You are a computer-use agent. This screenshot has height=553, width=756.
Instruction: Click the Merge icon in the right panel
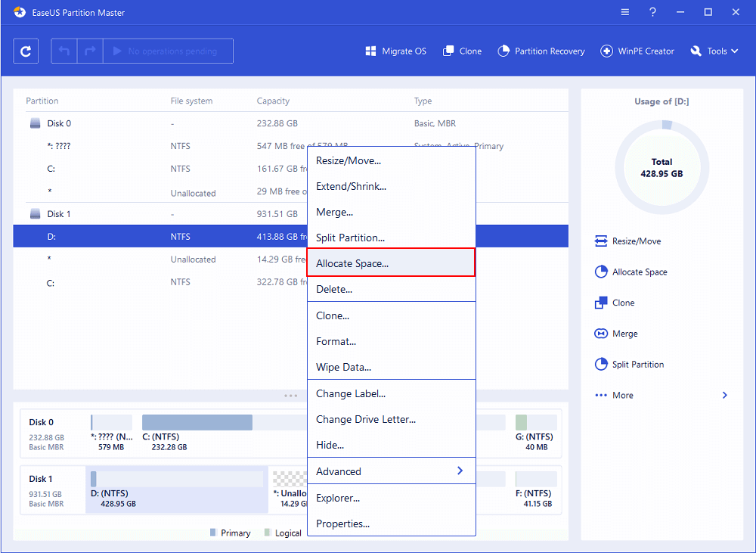[601, 334]
